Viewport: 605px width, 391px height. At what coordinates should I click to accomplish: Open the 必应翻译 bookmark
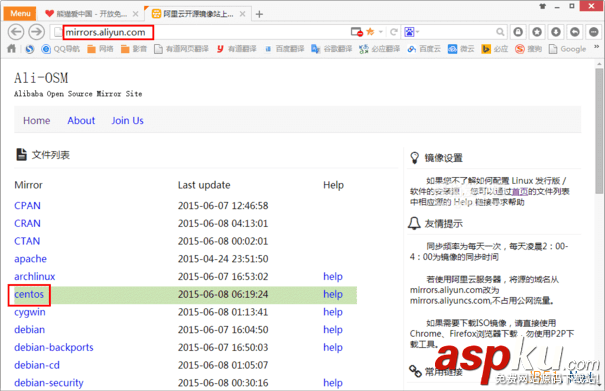pyautogui.click(x=380, y=49)
